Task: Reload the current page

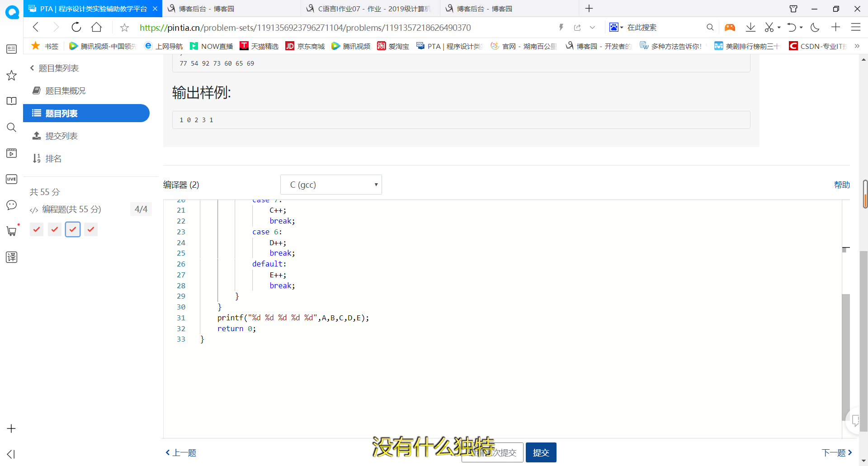Action: click(76, 27)
